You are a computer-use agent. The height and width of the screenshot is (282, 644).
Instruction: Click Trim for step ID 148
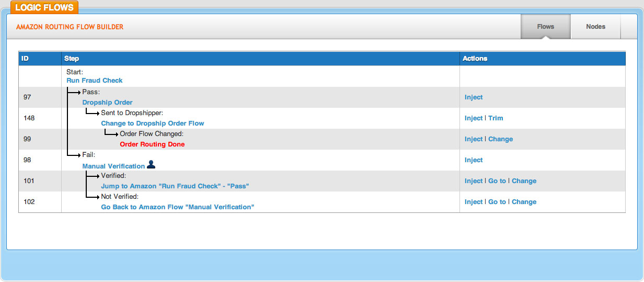(496, 118)
